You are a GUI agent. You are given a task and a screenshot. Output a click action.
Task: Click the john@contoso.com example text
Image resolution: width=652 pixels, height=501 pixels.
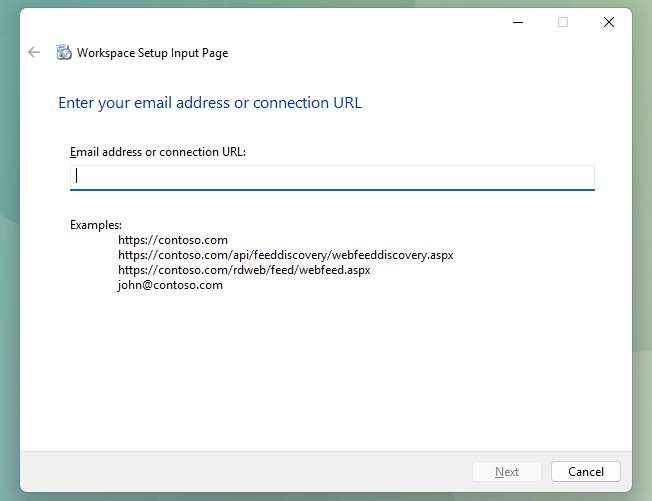point(170,285)
